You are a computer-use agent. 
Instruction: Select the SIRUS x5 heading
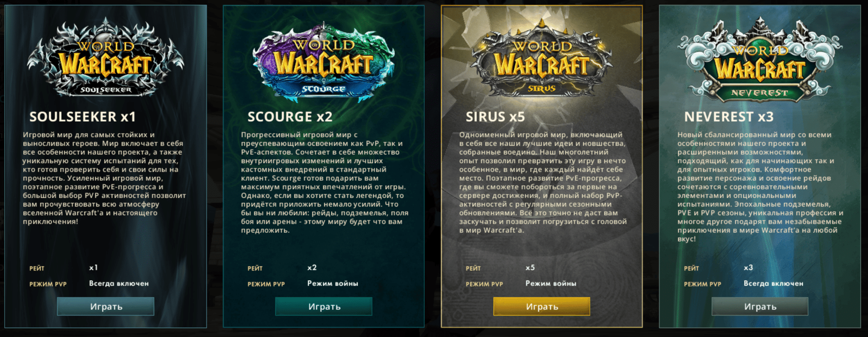coord(495,117)
